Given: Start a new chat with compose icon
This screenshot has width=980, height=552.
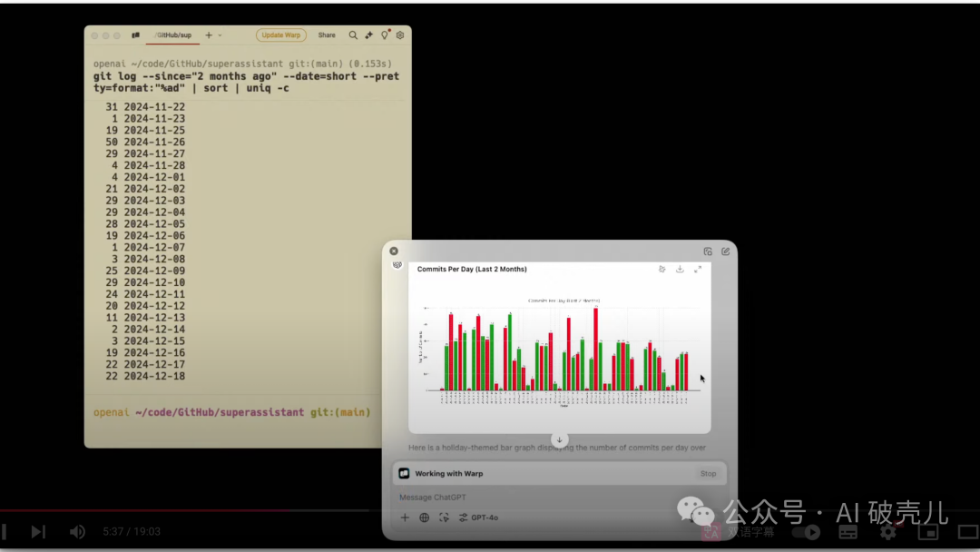Looking at the screenshot, I should click(725, 251).
